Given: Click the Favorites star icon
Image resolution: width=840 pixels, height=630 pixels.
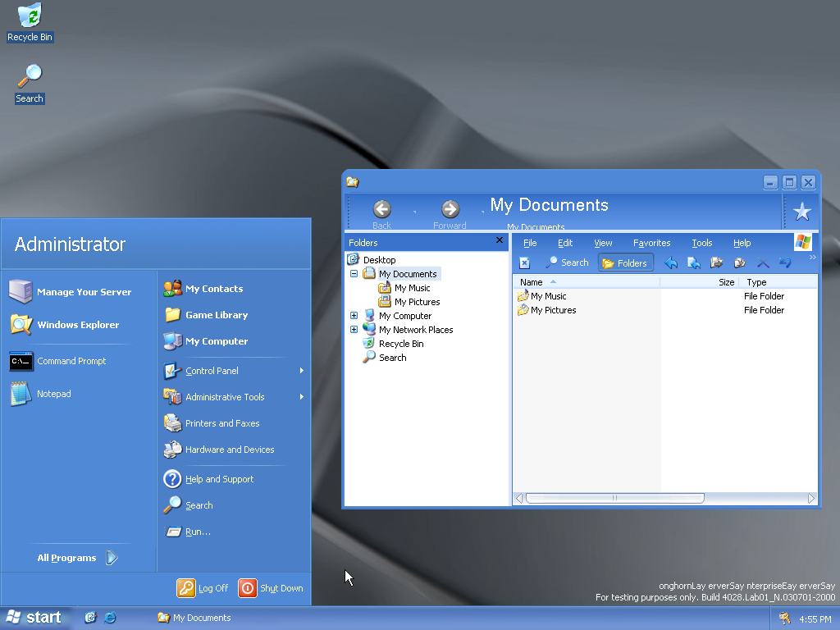Looking at the screenshot, I should point(801,212).
